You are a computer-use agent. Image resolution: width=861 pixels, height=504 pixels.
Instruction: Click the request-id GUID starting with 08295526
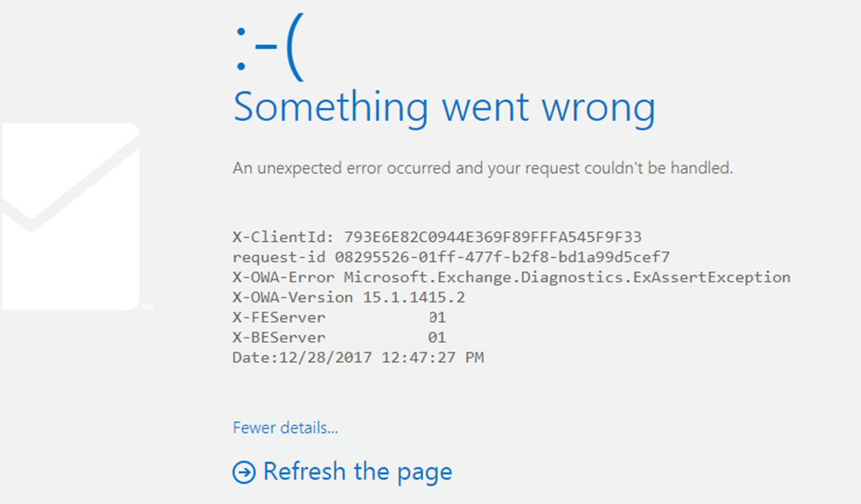pos(503,257)
